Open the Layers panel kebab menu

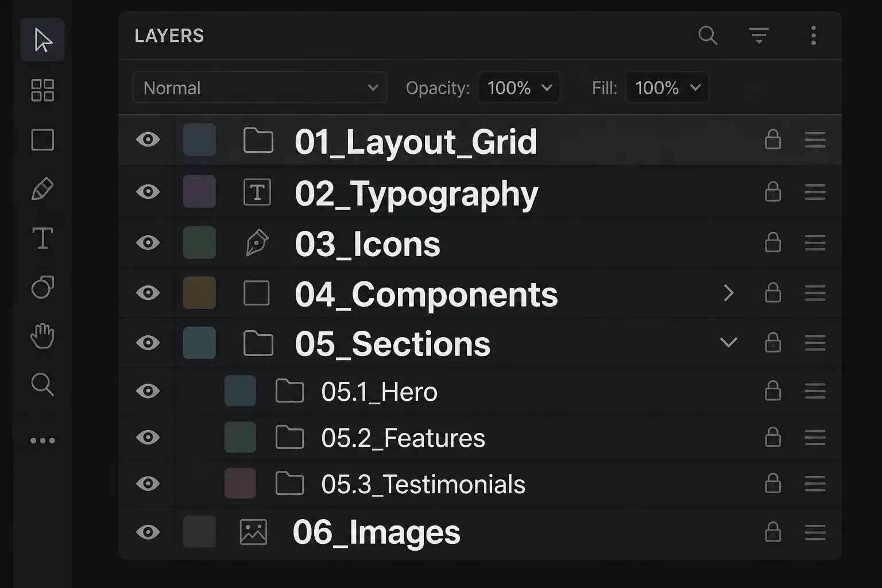(814, 36)
